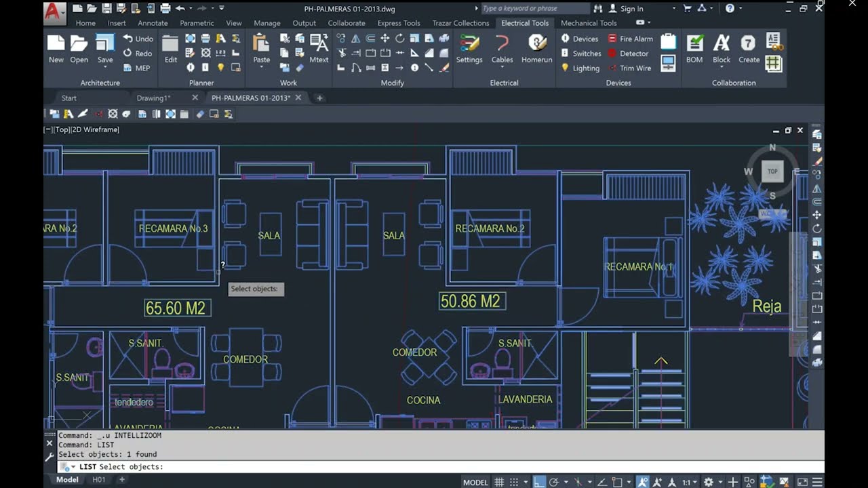This screenshot has width=868, height=488.
Task: Switch to the Drawing1 document tab
Action: tap(153, 98)
